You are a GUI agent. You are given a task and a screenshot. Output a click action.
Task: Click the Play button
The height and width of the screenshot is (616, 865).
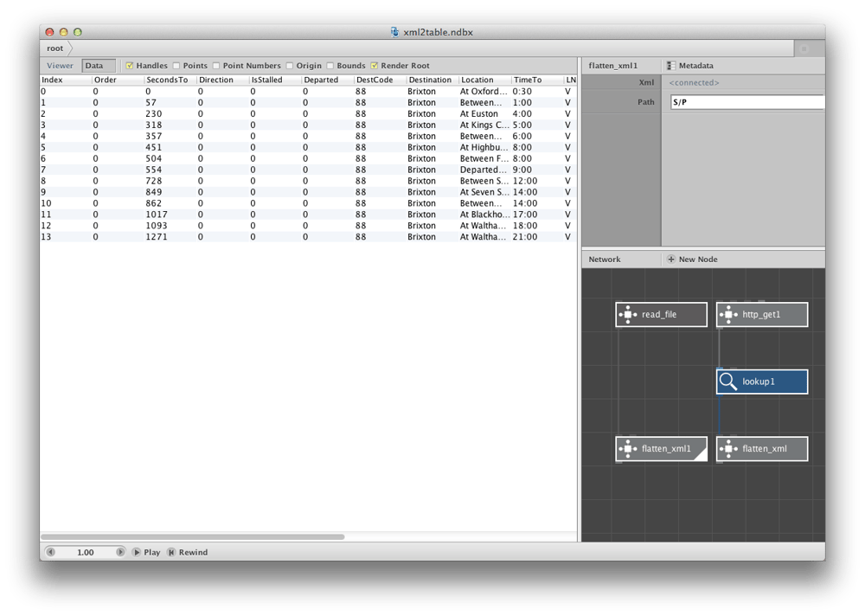click(146, 552)
